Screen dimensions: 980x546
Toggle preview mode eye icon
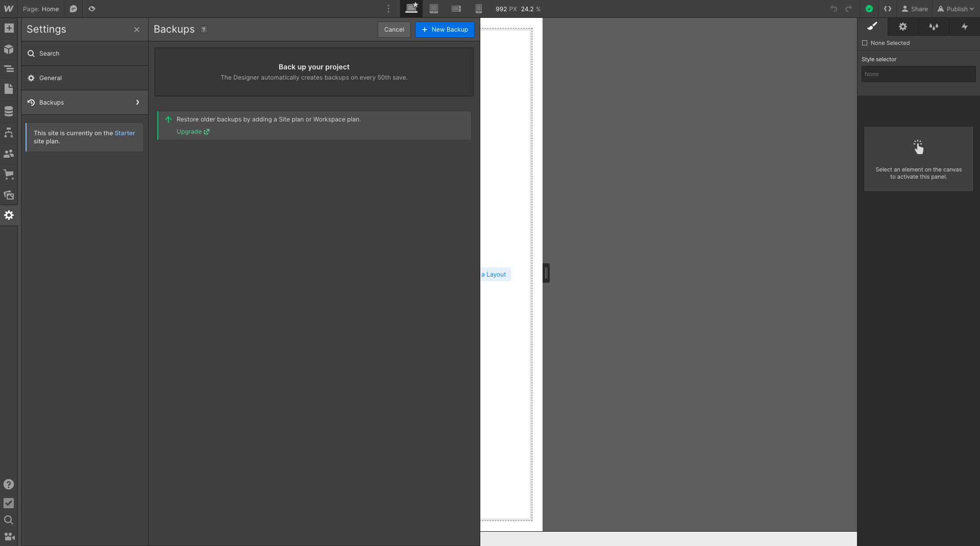pyautogui.click(x=92, y=9)
